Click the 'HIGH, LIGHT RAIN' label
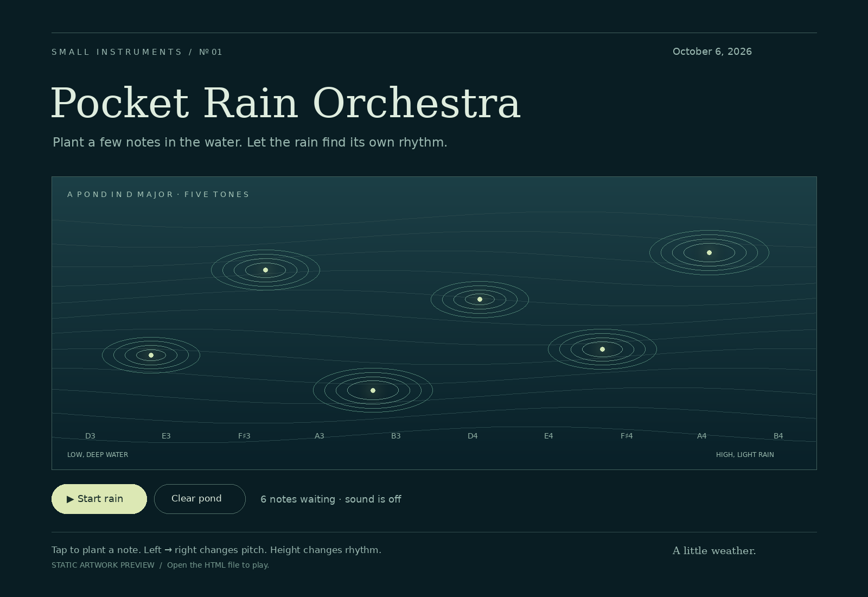 [x=745, y=455]
